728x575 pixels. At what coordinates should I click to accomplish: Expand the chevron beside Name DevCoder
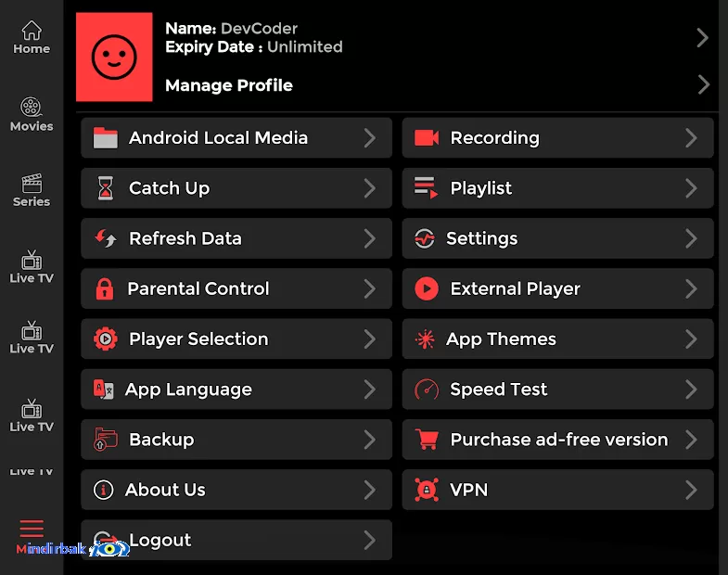coord(702,38)
